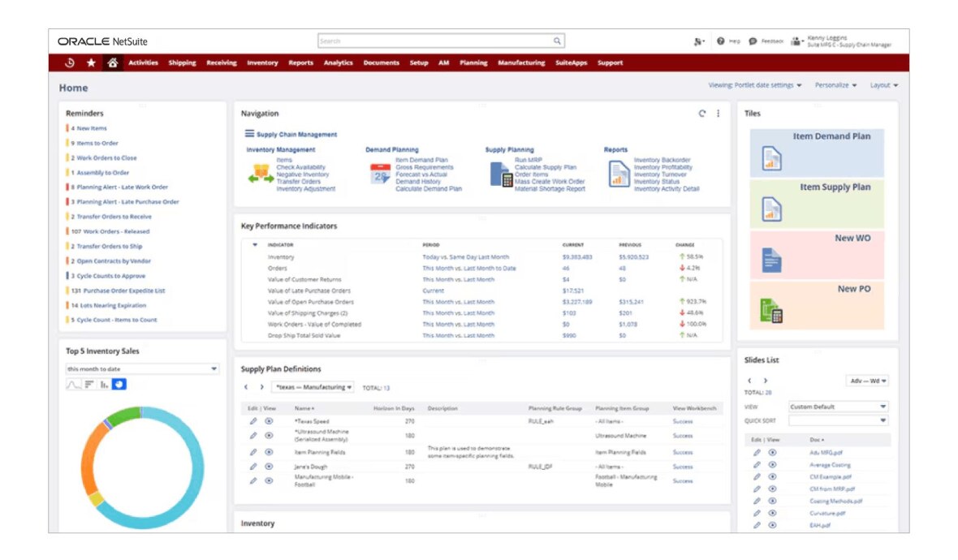View the Manufacturing Mobile - Football plan
Viewport: 958px width, 560px height.
point(269,480)
